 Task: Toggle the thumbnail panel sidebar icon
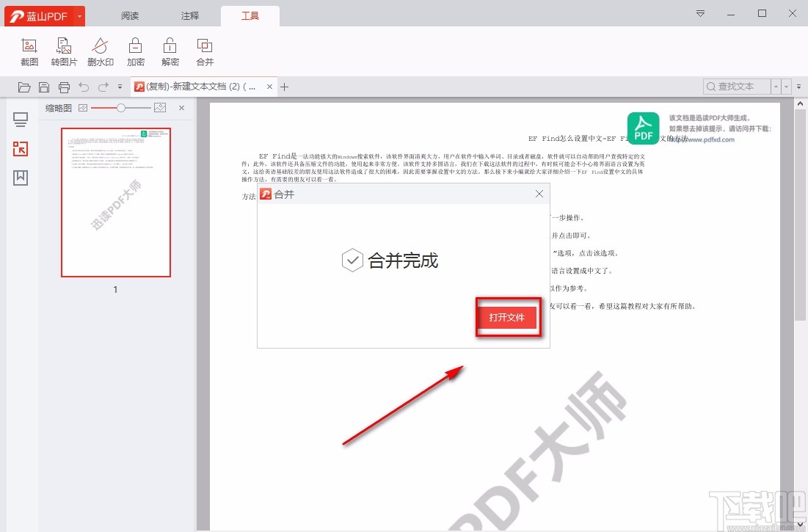[21, 149]
